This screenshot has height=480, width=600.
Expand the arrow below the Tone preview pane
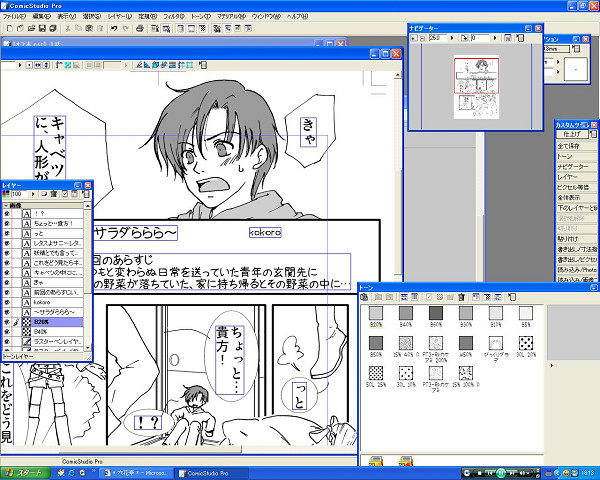551,366
